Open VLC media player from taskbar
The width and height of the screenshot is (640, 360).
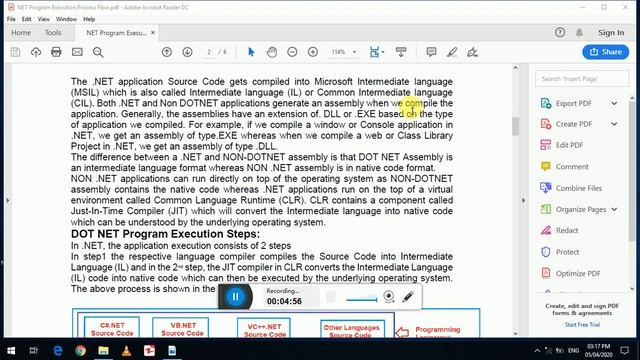[x=127, y=351]
